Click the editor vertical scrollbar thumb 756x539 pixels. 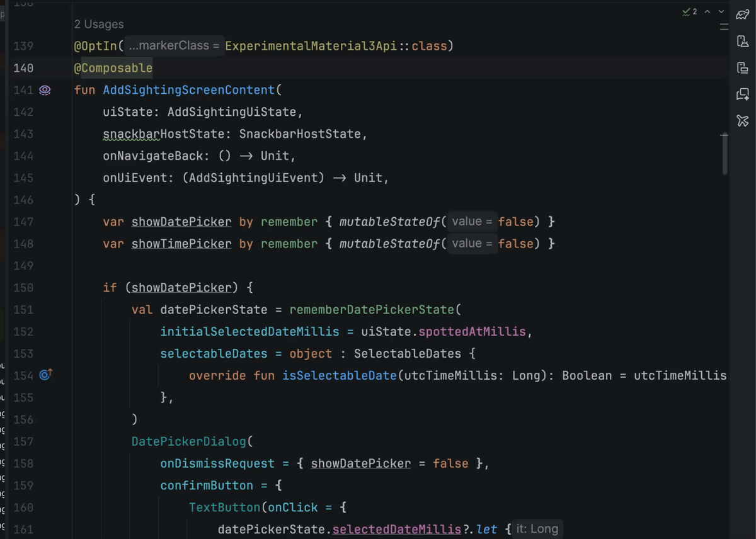(x=724, y=154)
